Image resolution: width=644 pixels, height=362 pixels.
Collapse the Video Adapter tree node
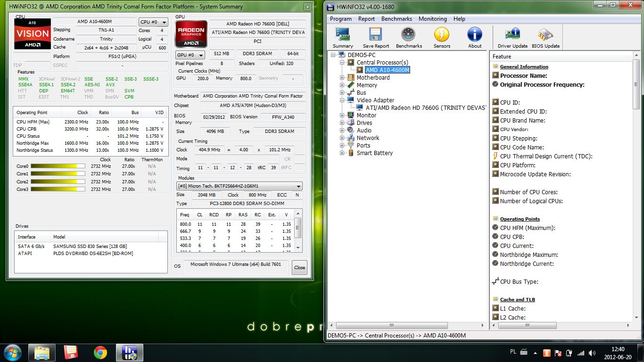[x=342, y=100]
